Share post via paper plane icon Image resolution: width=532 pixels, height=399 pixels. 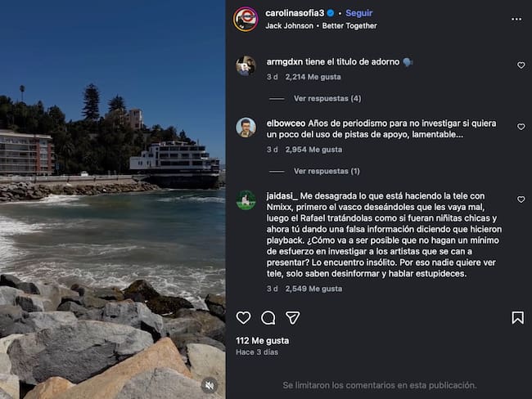(292, 317)
